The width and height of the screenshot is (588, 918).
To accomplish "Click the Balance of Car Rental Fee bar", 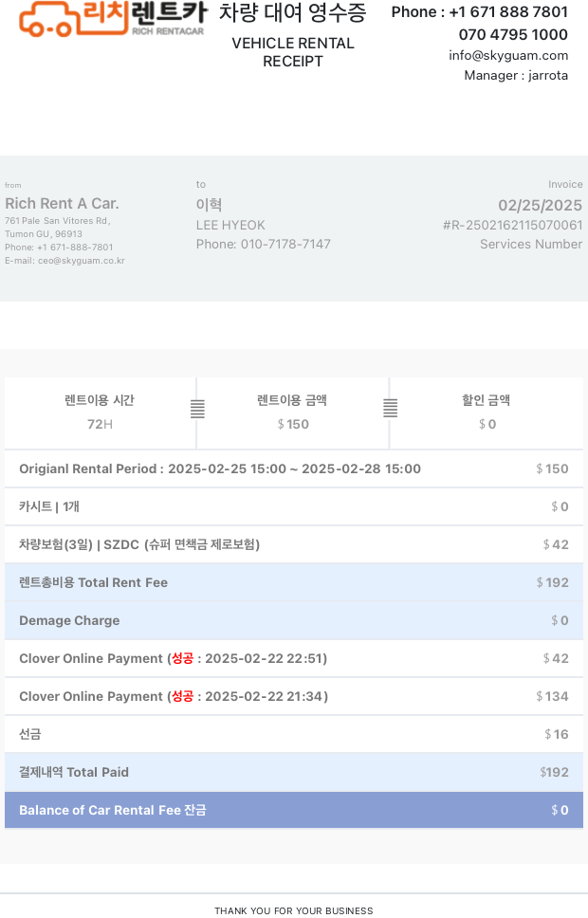I will (294, 810).
